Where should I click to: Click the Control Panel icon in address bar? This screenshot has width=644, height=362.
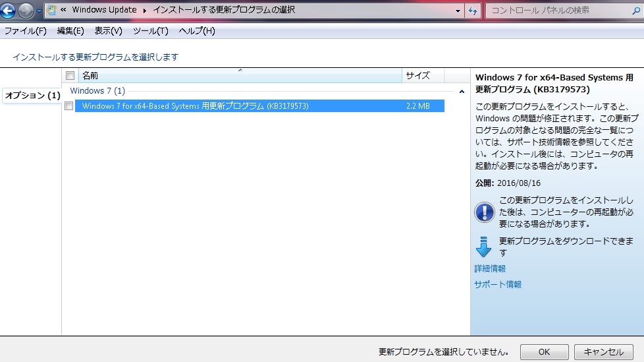(x=51, y=11)
